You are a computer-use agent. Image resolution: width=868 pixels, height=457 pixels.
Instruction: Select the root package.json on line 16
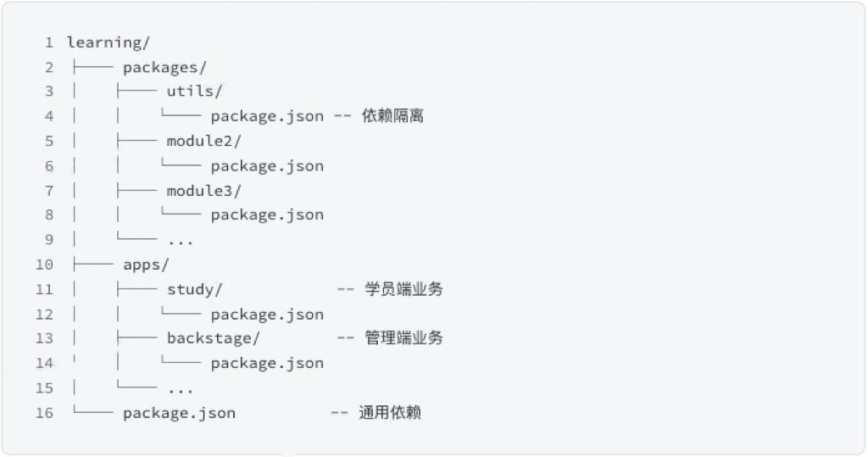180,413
